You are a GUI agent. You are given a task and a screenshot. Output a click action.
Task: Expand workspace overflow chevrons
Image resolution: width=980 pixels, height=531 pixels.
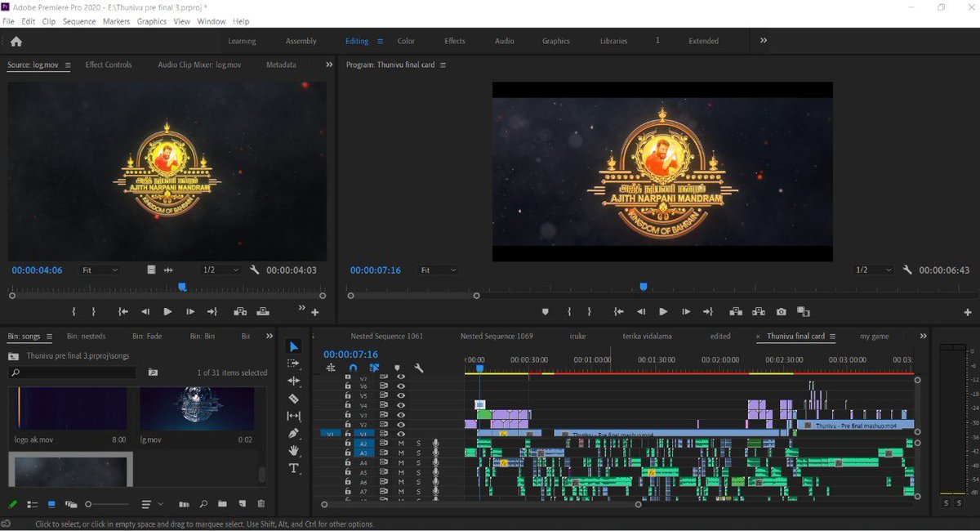click(x=764, y=40)
